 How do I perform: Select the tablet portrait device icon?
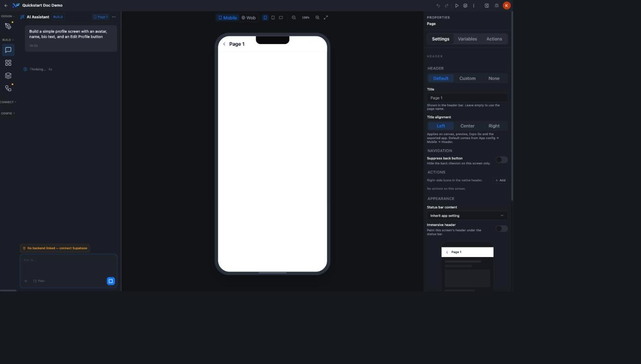[273, 18]
